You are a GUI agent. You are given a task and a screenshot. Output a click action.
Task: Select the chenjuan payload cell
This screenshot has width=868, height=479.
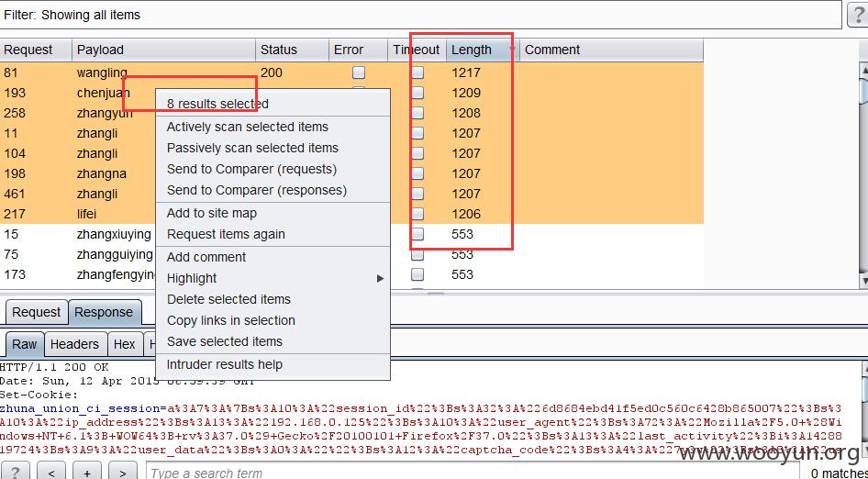(x=104, y=93)
